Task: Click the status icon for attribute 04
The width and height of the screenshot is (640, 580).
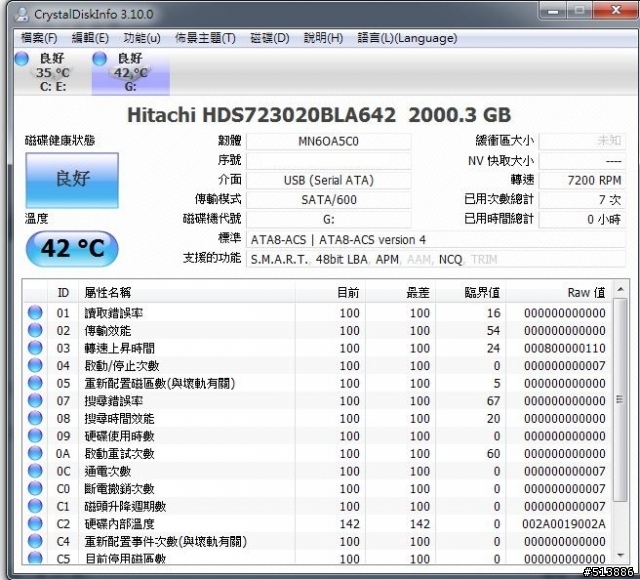Action: tap(35, 365)
